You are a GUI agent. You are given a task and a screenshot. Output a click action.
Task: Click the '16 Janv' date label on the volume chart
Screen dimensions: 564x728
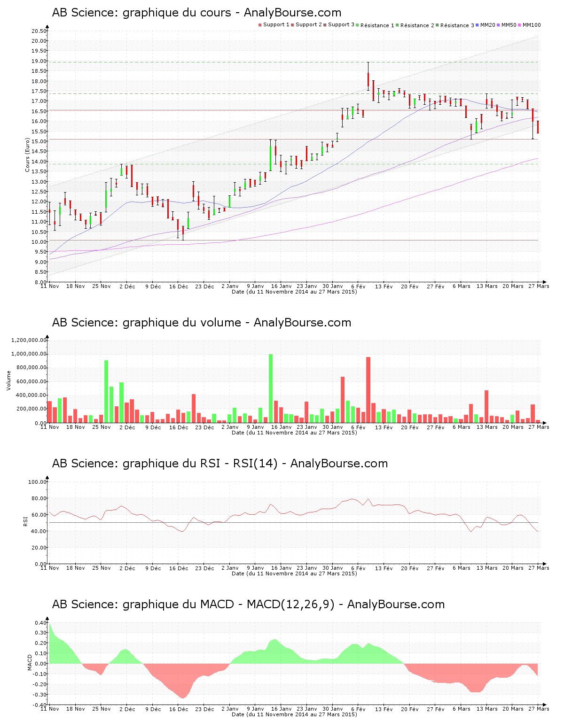[282, 427]
